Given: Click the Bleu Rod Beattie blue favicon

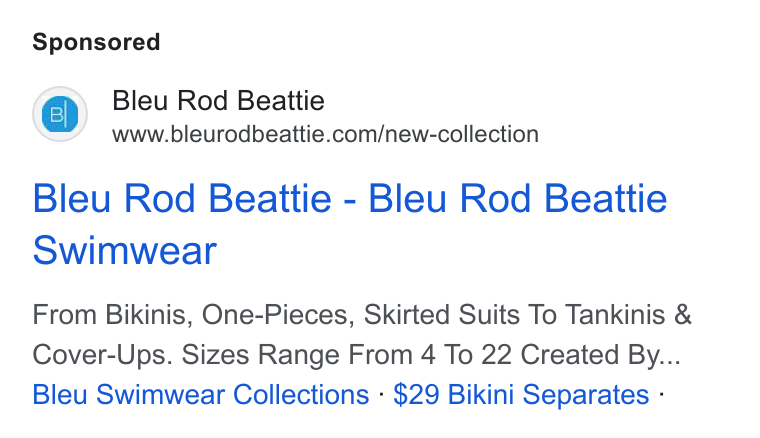Looking at the screenshot, I should click(60, 114).
